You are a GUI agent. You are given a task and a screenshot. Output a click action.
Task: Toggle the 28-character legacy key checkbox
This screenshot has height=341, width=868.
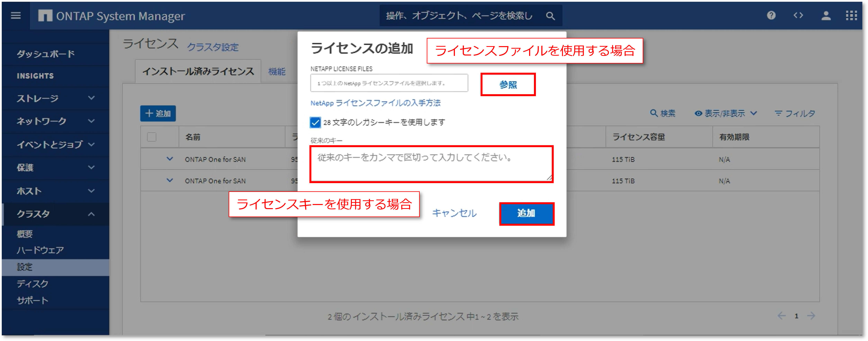coord(315,123)
